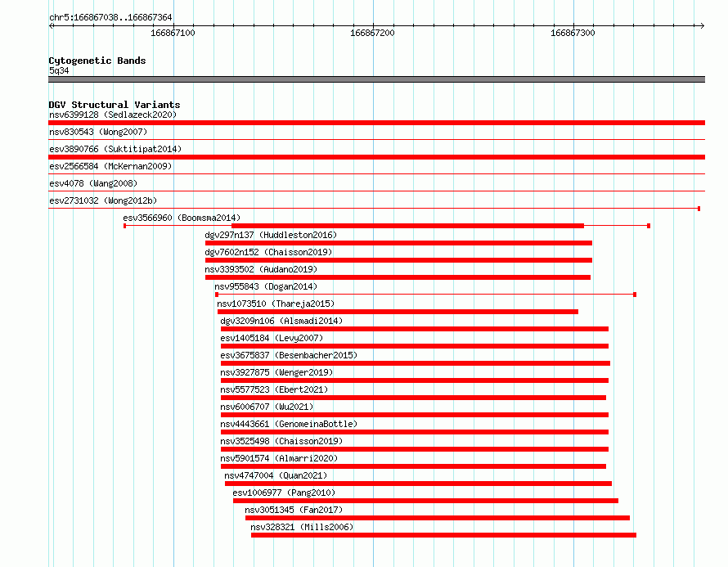This screenshot has height=567, width=728.
Task: Open the nsv3927875 (Wenger2019) label
Action: (276, 372)
